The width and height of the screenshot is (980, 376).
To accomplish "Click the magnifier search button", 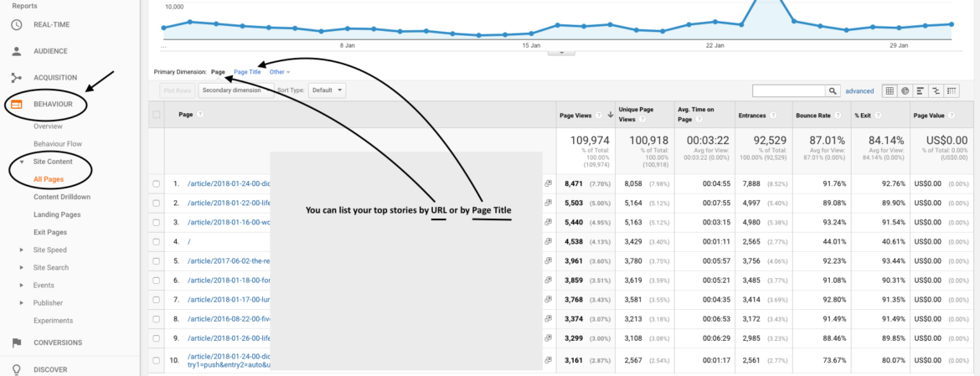I will tap(833, 91).
